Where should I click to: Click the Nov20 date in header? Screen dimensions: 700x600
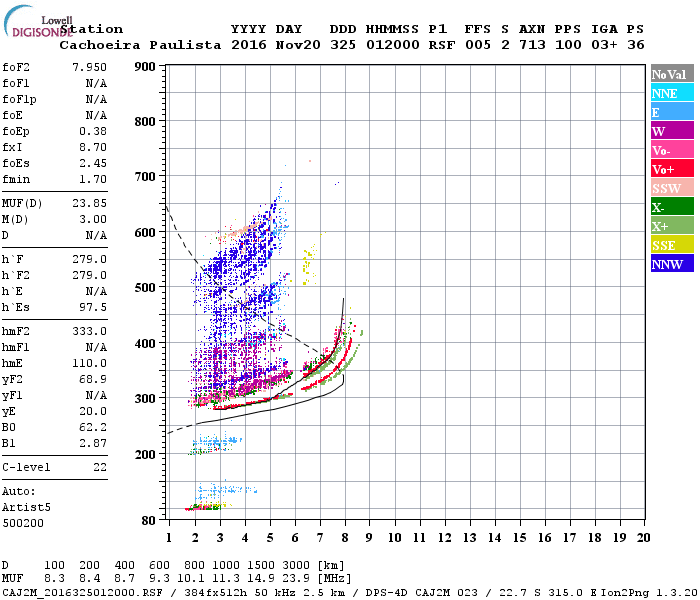(298, 45)
